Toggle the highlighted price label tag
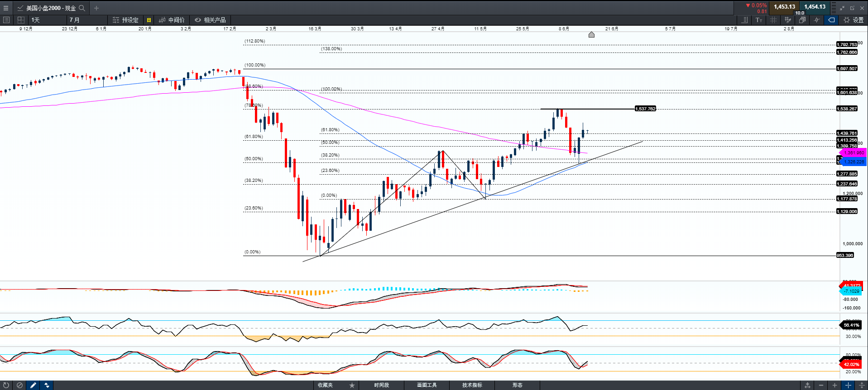Image resolution: width=868 pixels, height=390 pixels. click(831, 20)
